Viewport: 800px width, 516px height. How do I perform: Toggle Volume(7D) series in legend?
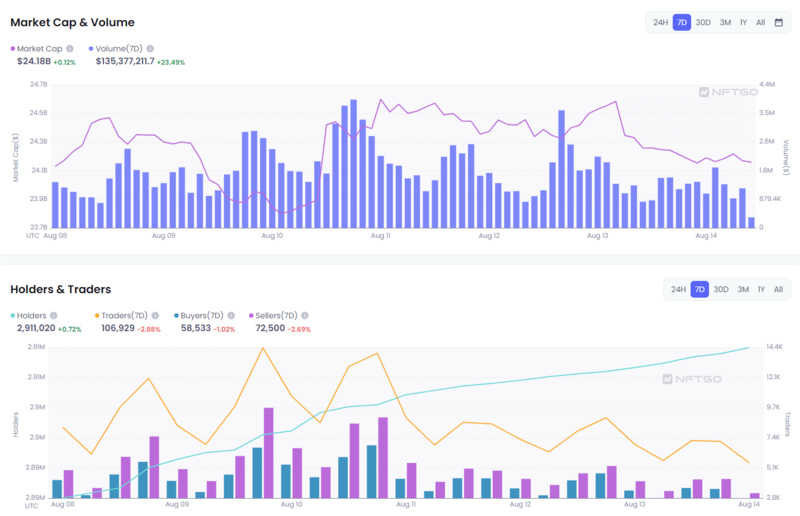click(116, 48)
